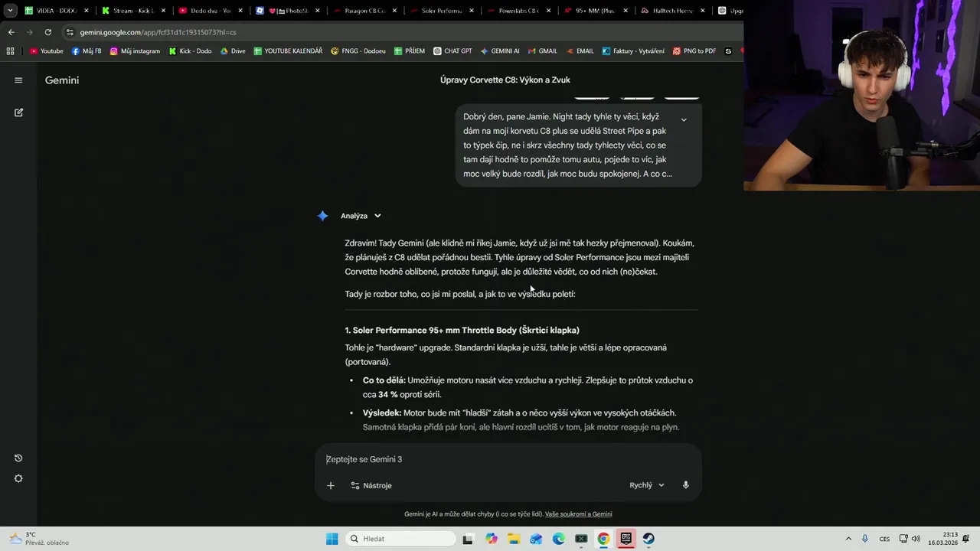Click the blue Gemini sparkle icon beside Analýza
The image size is (980, 551).
(x=323, y=216)
